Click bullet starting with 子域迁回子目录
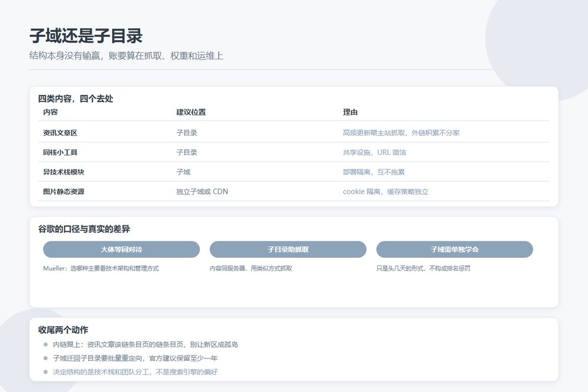Screen dimensions: 588x392 [135, 358]
